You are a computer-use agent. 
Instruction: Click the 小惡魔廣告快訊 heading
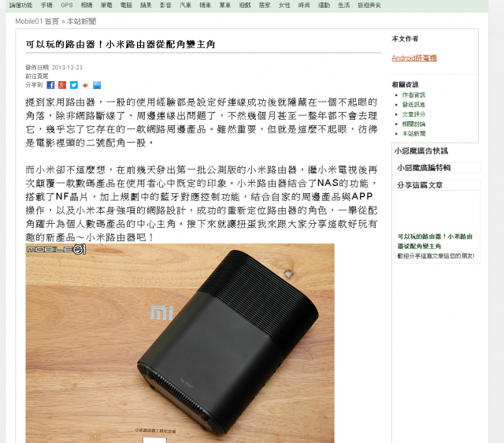421,151
